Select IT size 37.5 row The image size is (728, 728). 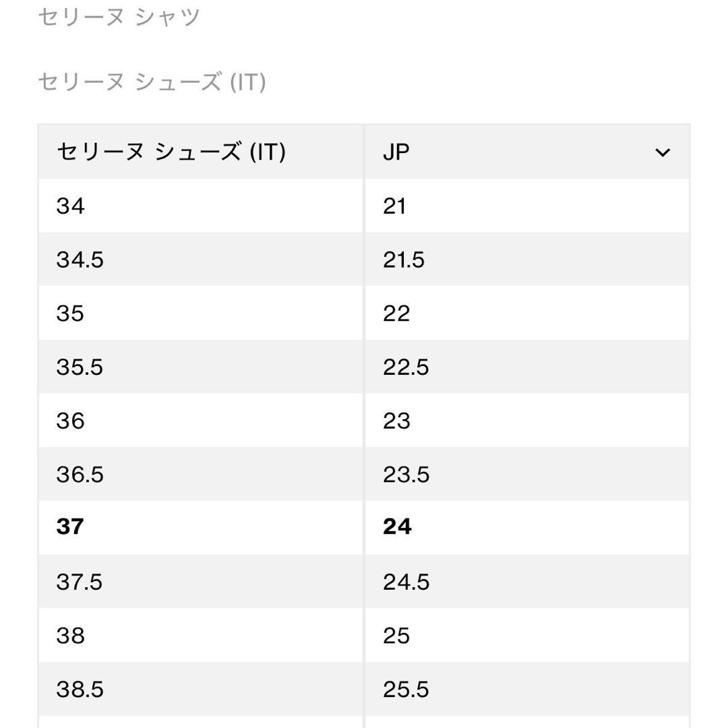point(81,581)
